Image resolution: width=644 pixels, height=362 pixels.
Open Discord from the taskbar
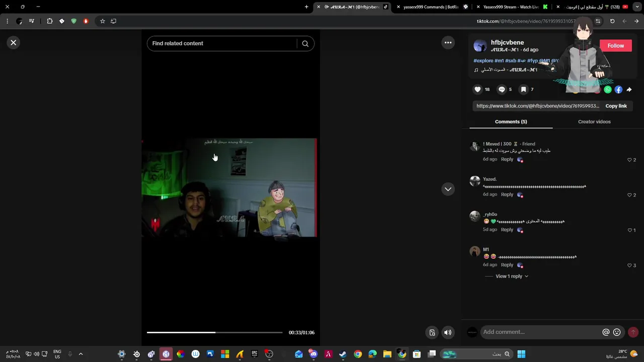(x=313, y=354)
